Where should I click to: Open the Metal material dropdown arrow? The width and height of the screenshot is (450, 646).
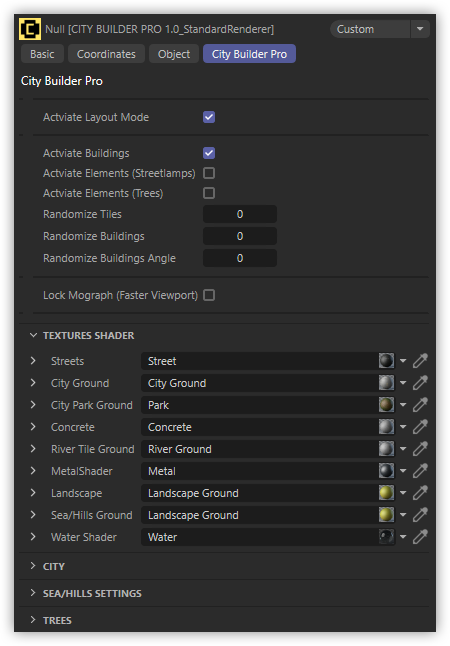403,471
